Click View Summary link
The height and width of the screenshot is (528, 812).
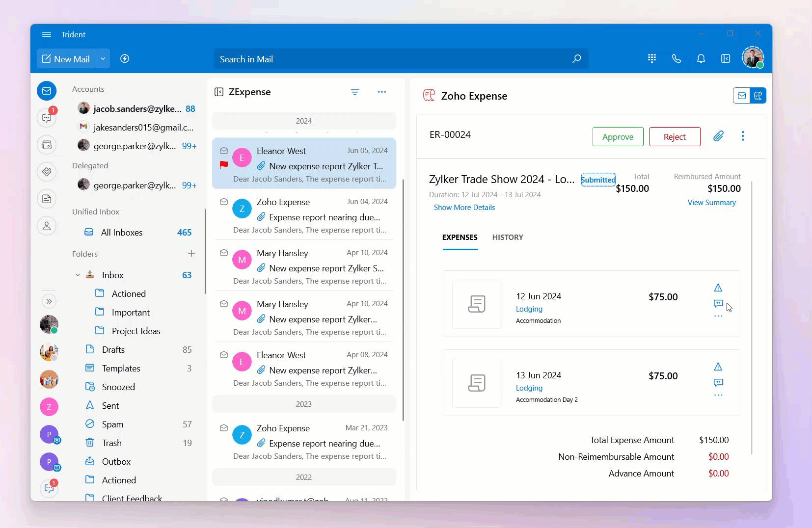pyautogui.click(x=712, y=203)
